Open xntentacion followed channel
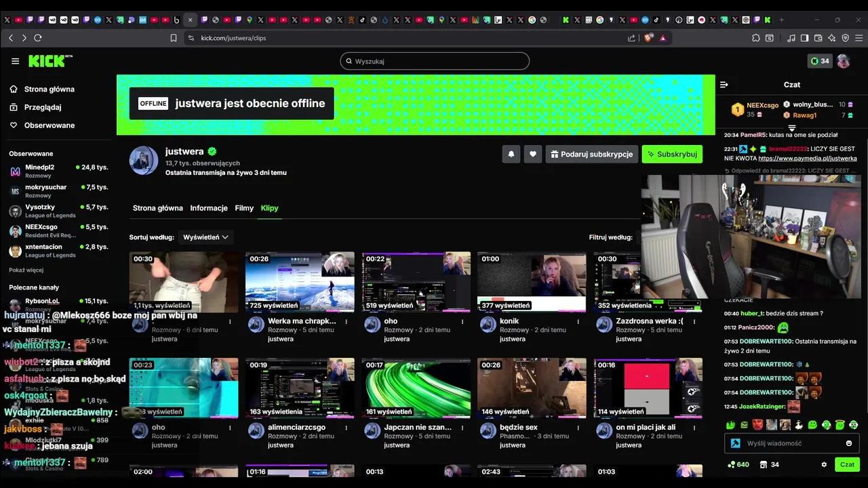Image resolution: width=868 pixels, height=488 pixels. [x=58, y=251]
